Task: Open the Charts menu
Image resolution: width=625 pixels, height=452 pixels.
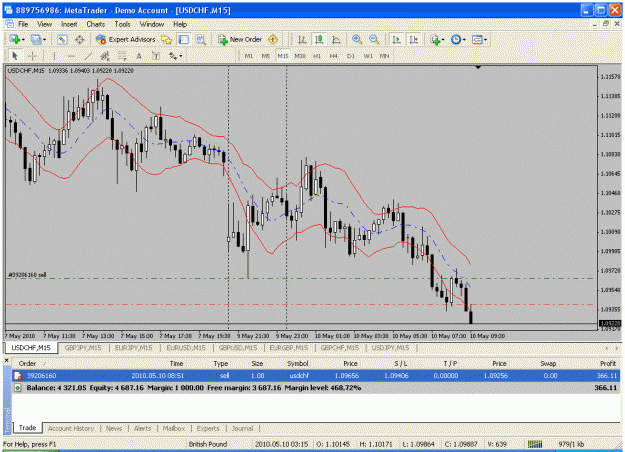Action: (96, 24)
